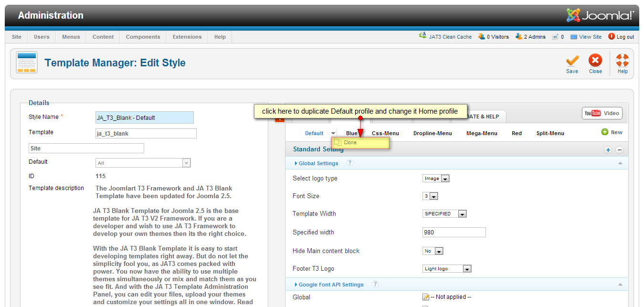Click the View Site monitor icon
644x307 pixels.
574,37
